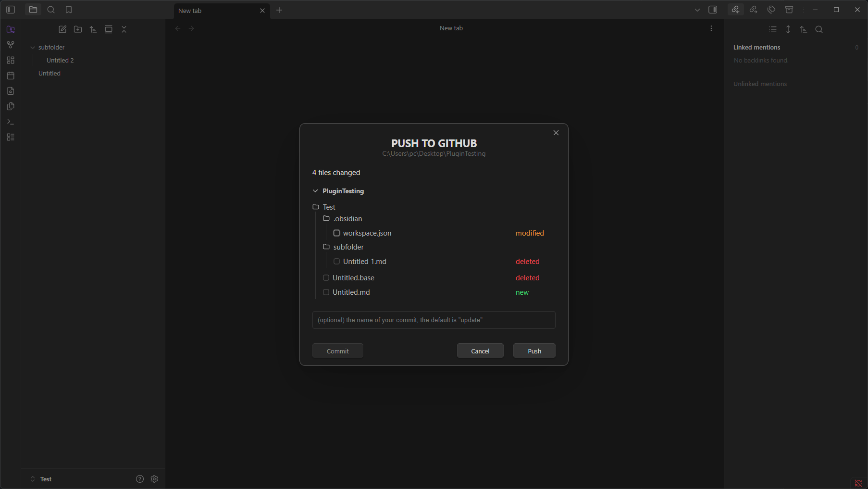868x489 pixels.
Task: Open Untitled note in file explorer
Action: (x=50, y=74)
